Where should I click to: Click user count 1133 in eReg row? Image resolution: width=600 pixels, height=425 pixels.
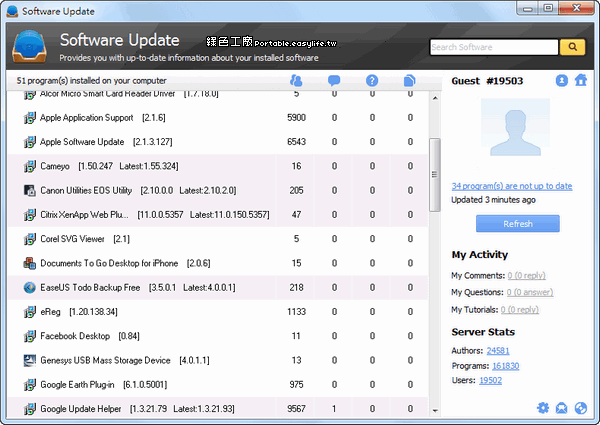click(296, 312)
